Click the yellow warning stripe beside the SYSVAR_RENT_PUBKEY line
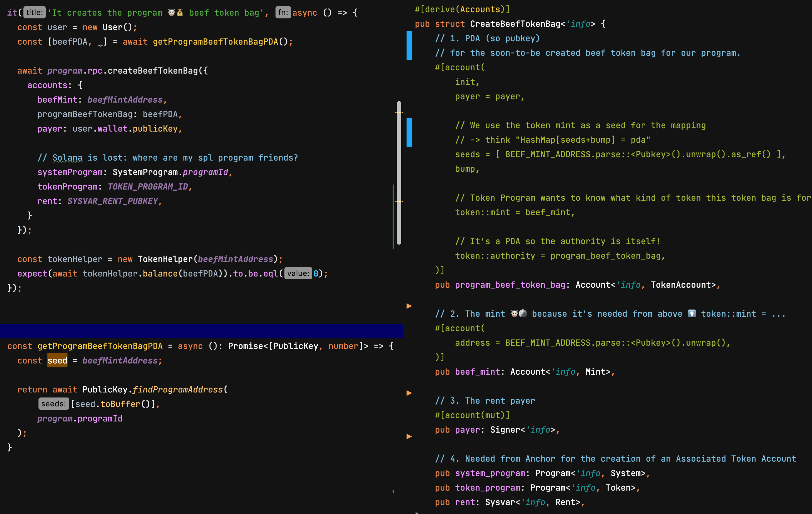Screen dimensions: 812x514 pos(398,201)
